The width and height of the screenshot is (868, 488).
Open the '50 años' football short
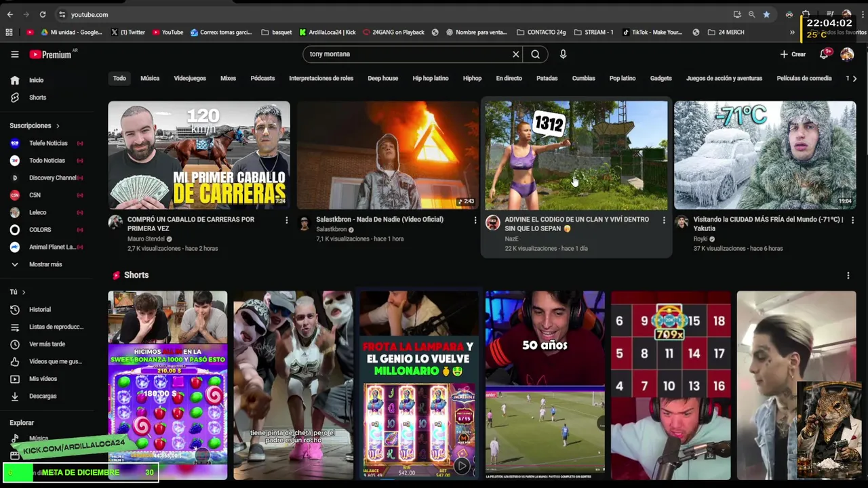[545, 385]
